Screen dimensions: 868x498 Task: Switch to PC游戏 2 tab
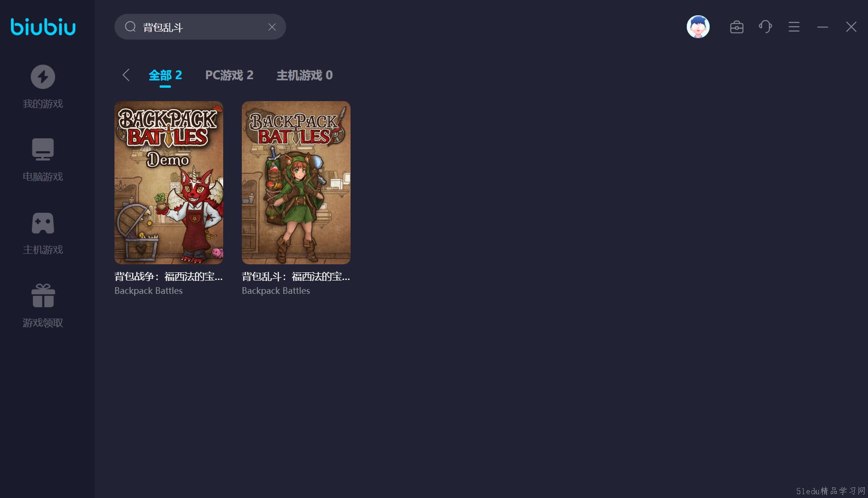(x=229, y=75)
